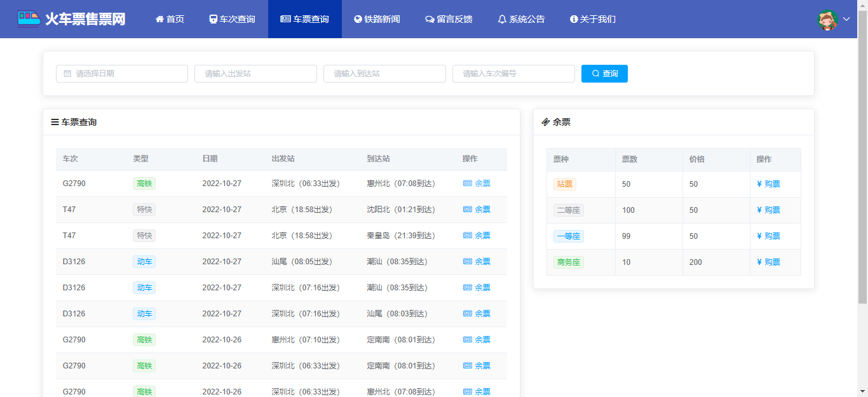Click the 请输入出发站 departure station input
The height and width of the screenshot is (397, 868).
pos(255,74)
